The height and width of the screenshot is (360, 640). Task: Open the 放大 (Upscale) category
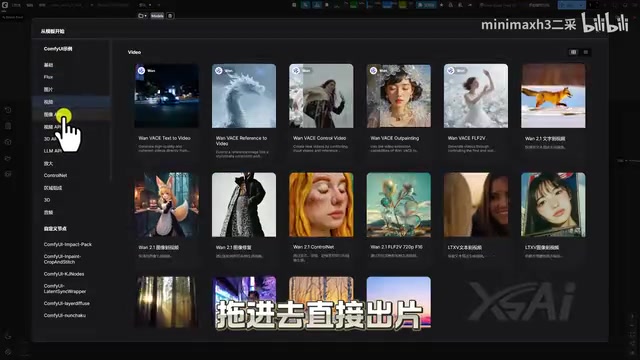pyautogui.click(x=48, y=163)
